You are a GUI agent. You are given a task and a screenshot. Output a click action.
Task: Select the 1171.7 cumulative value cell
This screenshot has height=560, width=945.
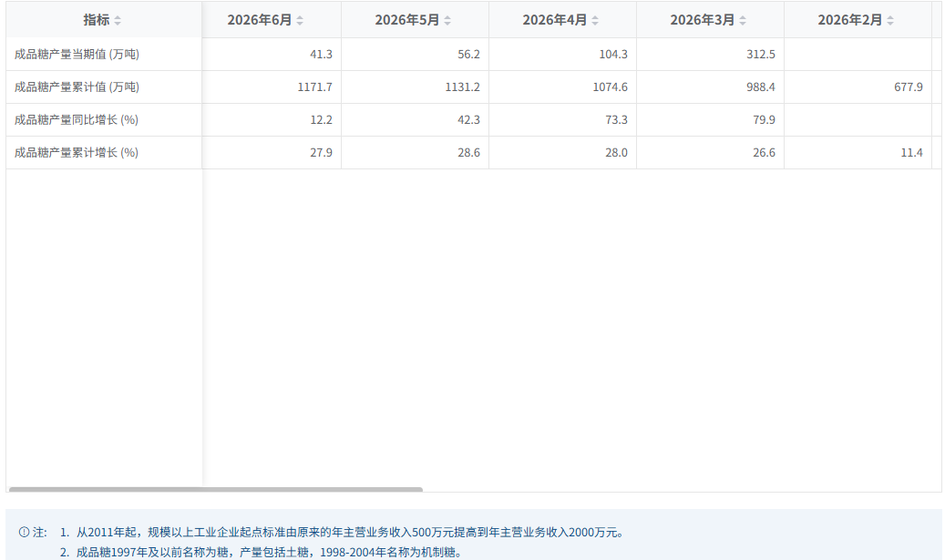coord(272,87)
